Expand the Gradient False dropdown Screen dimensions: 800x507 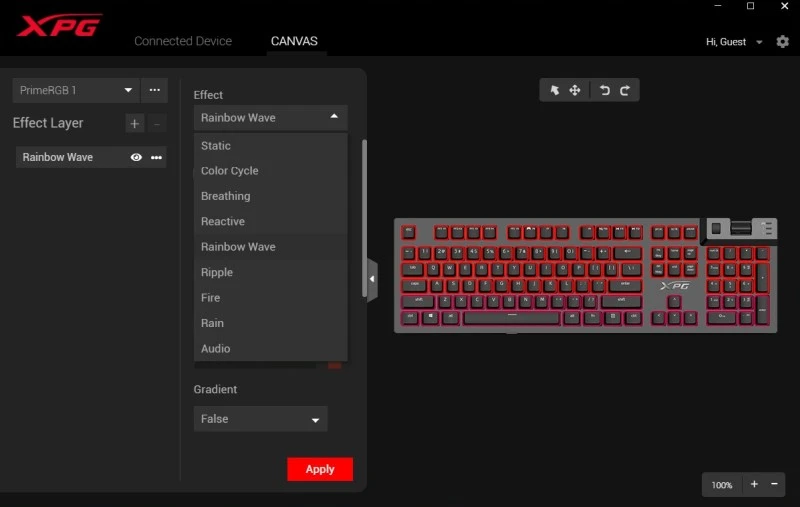260,419
